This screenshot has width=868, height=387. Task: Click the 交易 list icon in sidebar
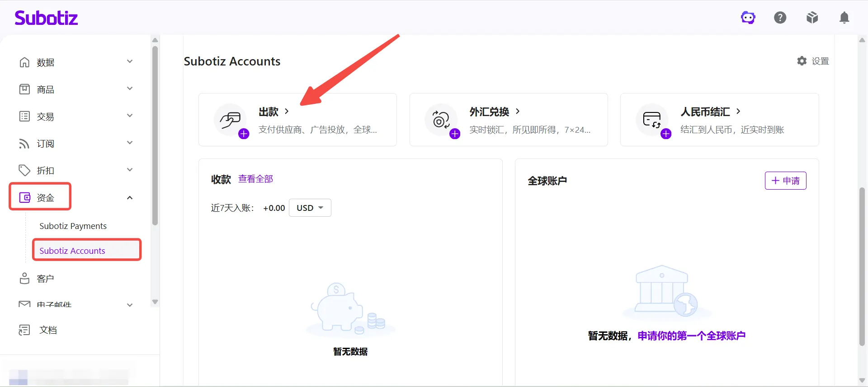click(x=24, y=117)
